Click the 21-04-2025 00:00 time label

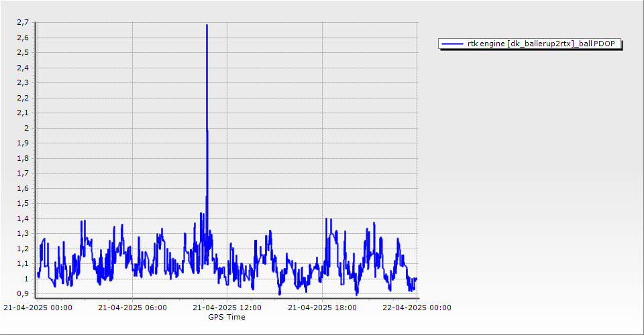[x=38, y=308]
